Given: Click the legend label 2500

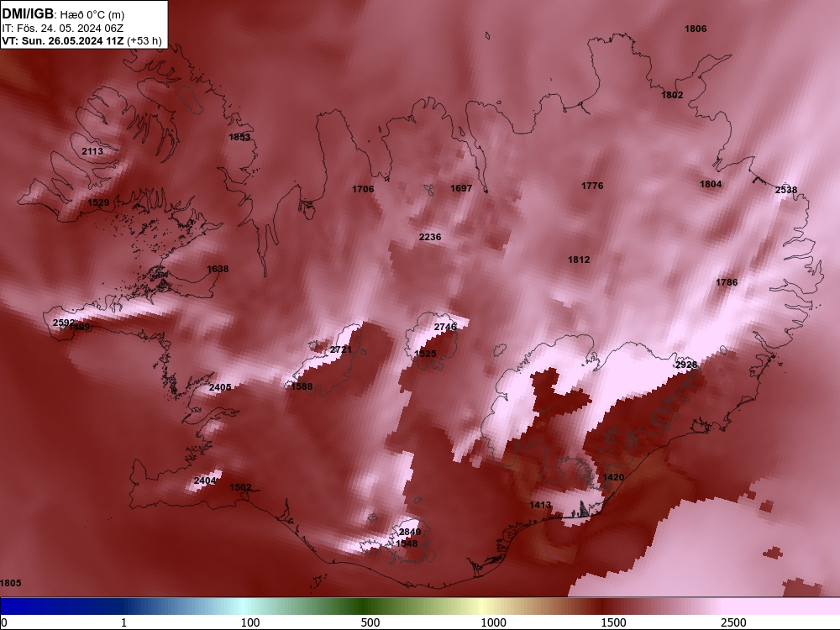Looking at the screenshot, I should [733, 622].
